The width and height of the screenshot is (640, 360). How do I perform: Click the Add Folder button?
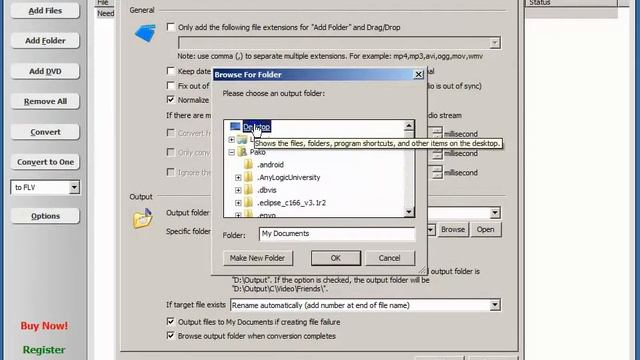[x=45, y=41]
